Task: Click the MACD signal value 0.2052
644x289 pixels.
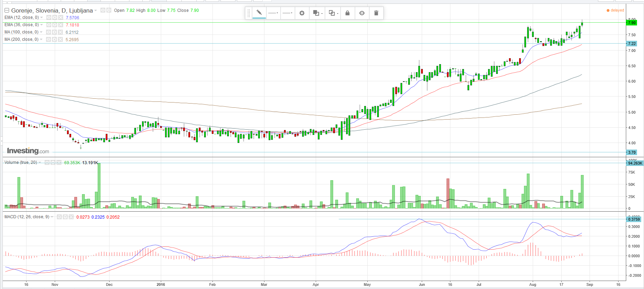Action: tap(113, 217)
